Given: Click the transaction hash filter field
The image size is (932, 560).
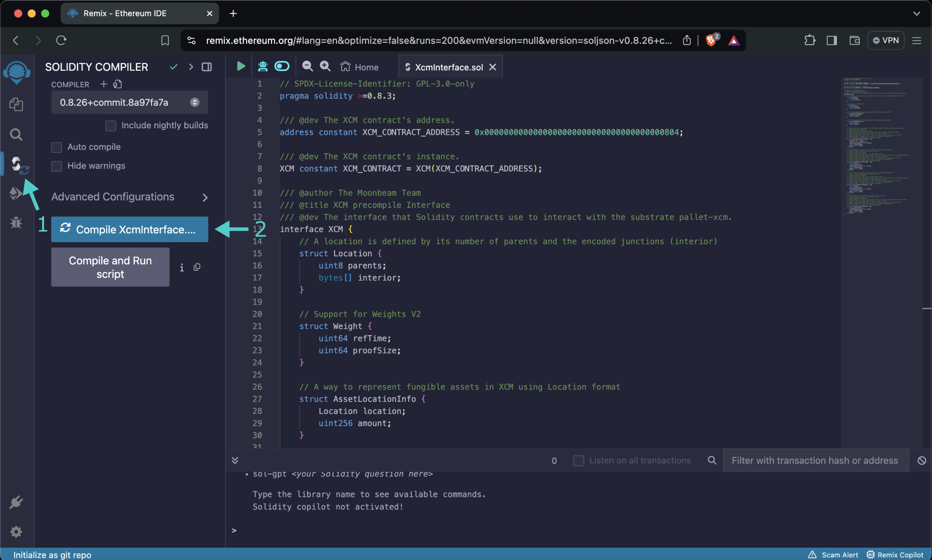Looking at the screenshot, I should (x=816, y=460).
